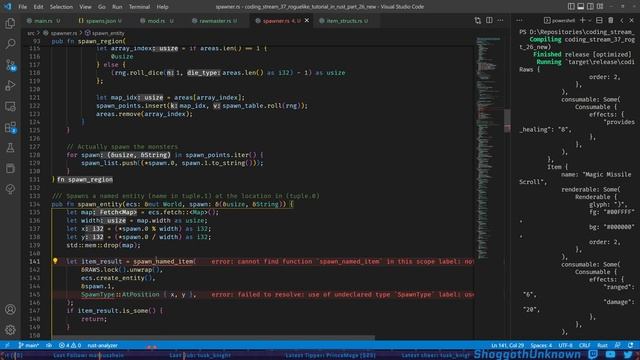The width and height of the screenshot is (640, 360).
Task: Click the VS Code logo menu icon
Action: (x=8, y=7)
